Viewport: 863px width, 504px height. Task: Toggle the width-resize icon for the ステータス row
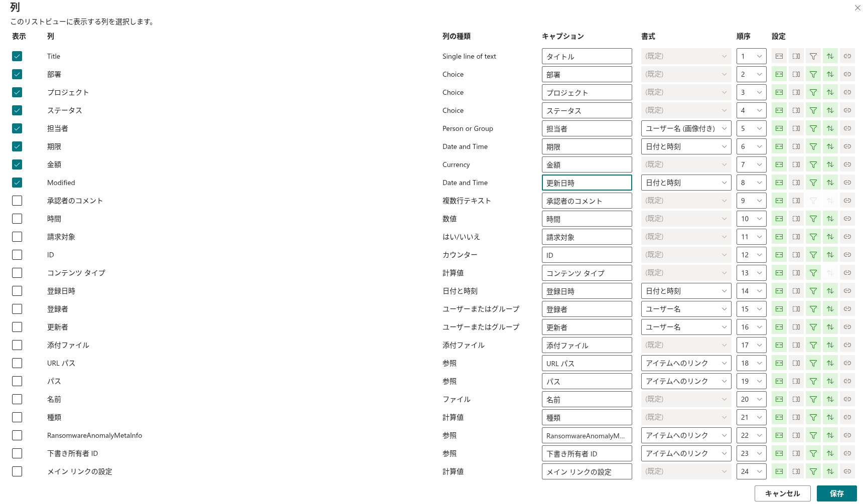(779, 110)
